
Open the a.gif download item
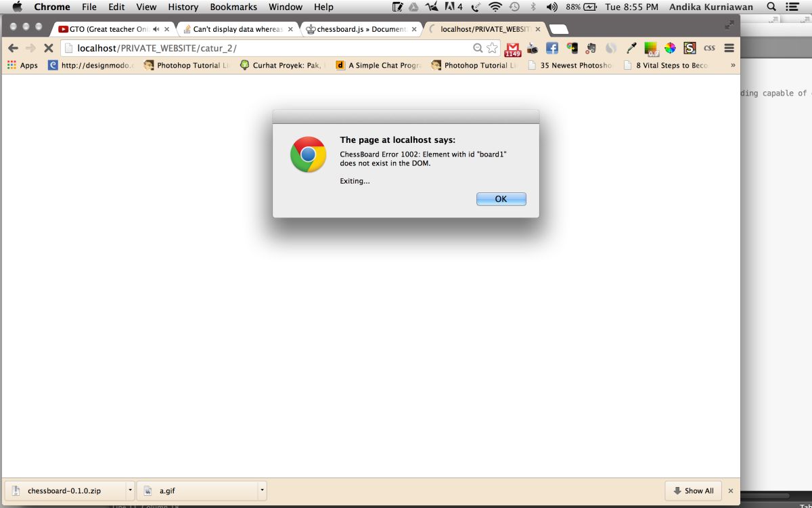197,490
